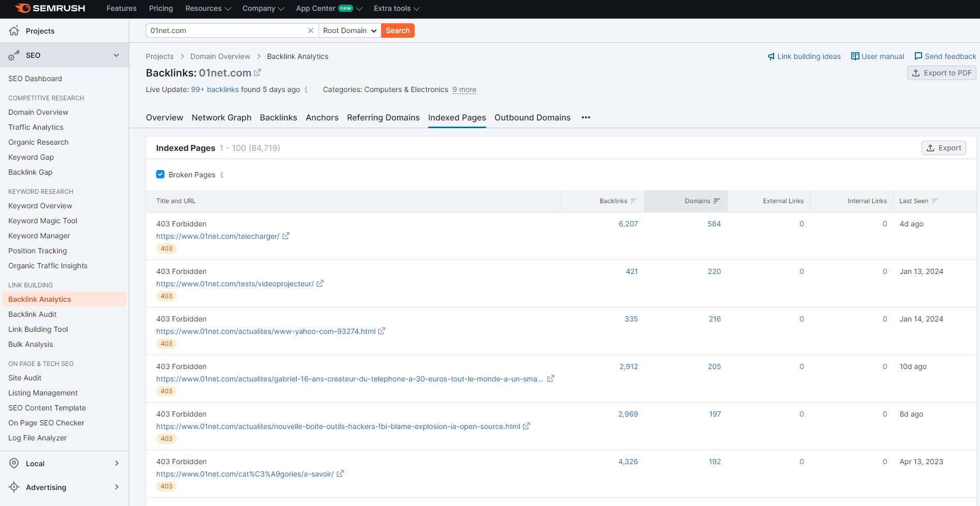The height and width of the screenshot is (506, 980).
Task: Open the Root Domain dropdown
Action: tap(350, 30)
